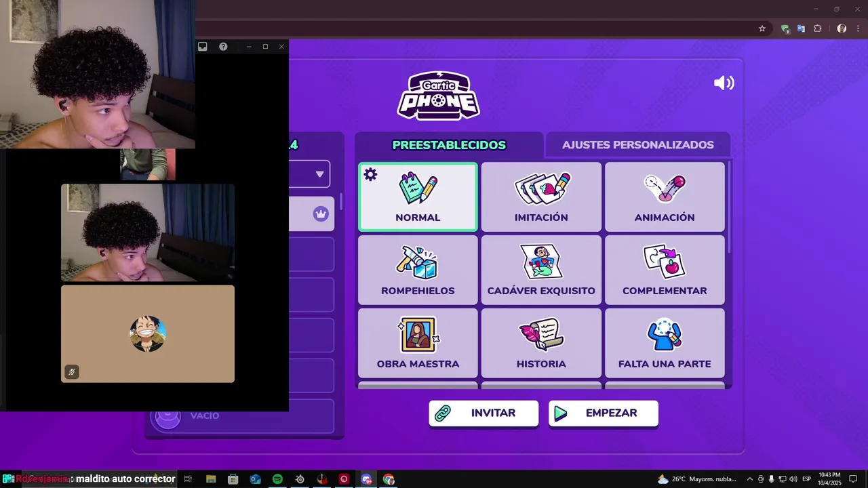Screen dimensions: 868x488
Task: Click the host crown icon
Action: pos(321,214)
